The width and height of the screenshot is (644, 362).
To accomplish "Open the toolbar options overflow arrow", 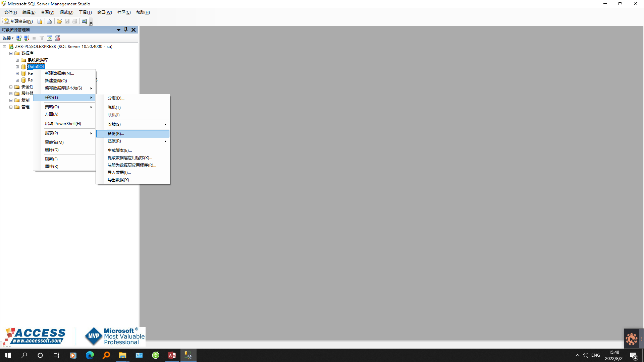I will [91, 23].
